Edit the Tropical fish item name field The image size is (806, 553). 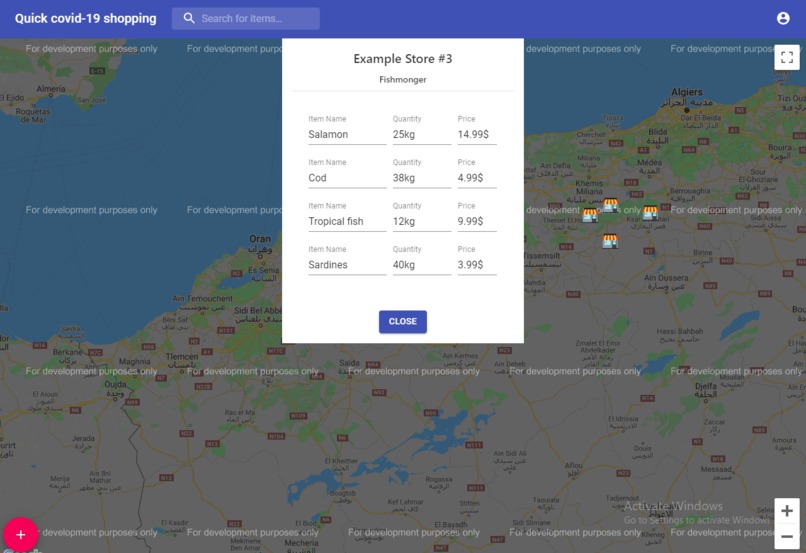347,222
